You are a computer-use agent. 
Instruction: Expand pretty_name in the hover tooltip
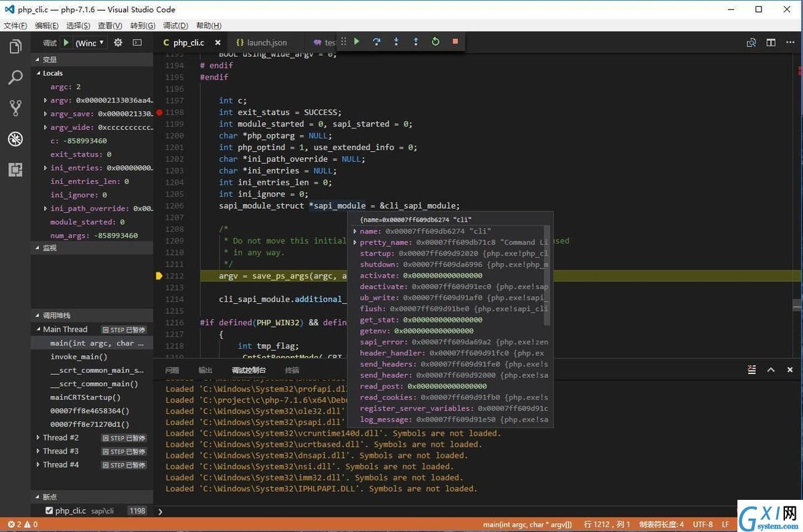coord(356,242)
